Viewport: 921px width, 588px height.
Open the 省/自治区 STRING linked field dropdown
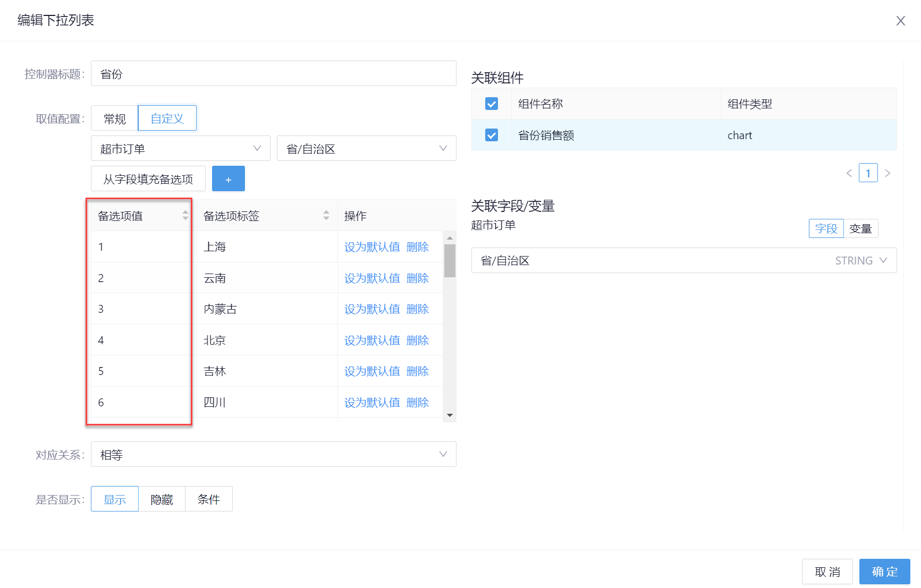(684, 260)
